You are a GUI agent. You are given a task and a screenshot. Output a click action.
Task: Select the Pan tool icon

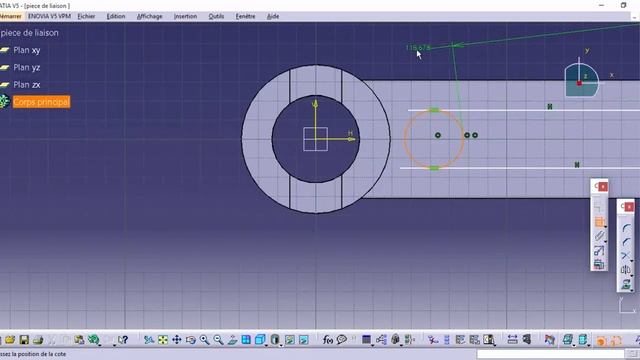coord(177,340)
